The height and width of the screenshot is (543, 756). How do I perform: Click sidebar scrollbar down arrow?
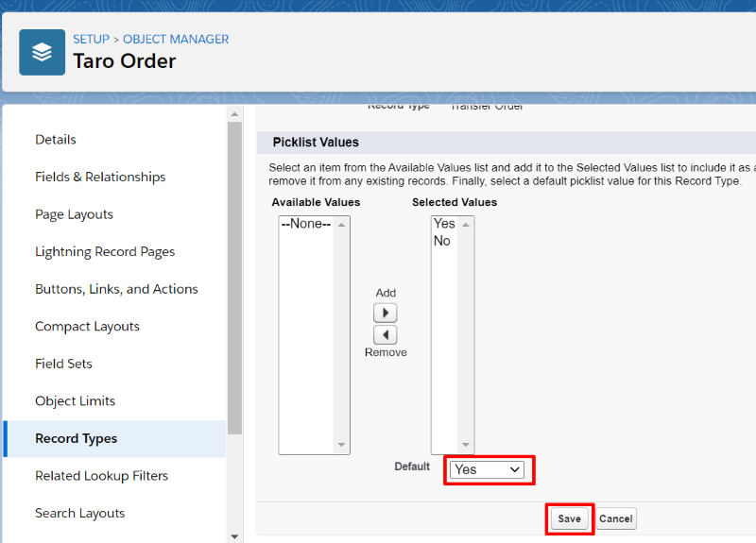click(x=234, y=536)
